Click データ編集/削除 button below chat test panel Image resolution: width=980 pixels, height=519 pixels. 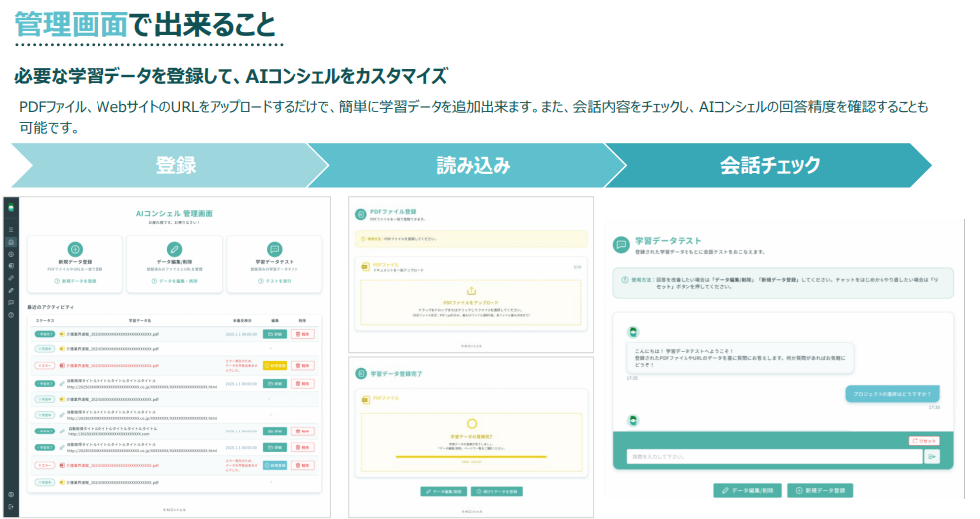(747, 491)
